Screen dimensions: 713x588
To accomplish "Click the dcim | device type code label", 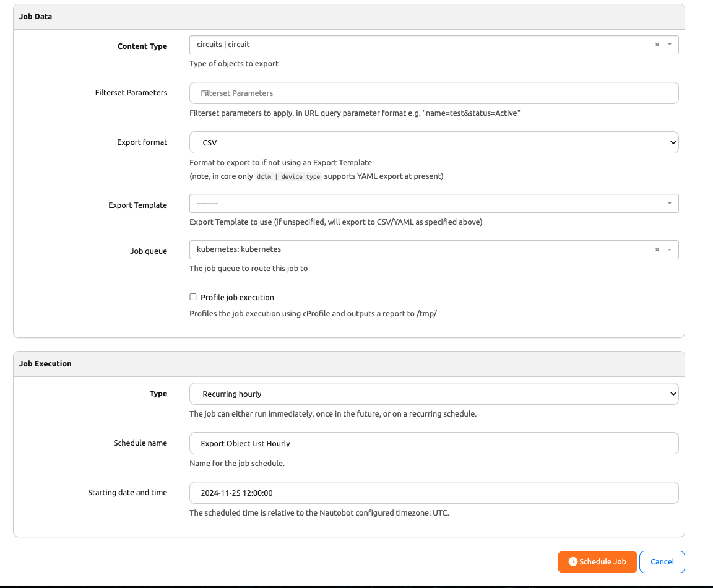I will click(288, 176).
